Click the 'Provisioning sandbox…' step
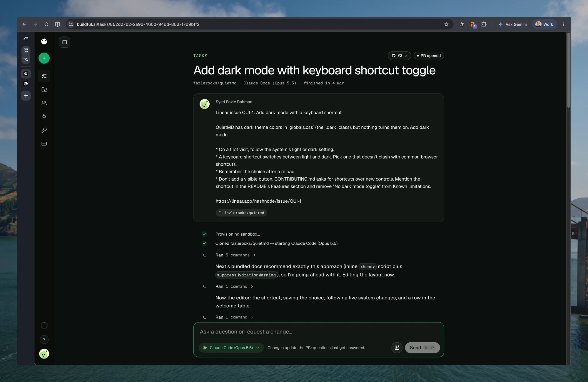The image size is (588, 382). pos(237,234)
